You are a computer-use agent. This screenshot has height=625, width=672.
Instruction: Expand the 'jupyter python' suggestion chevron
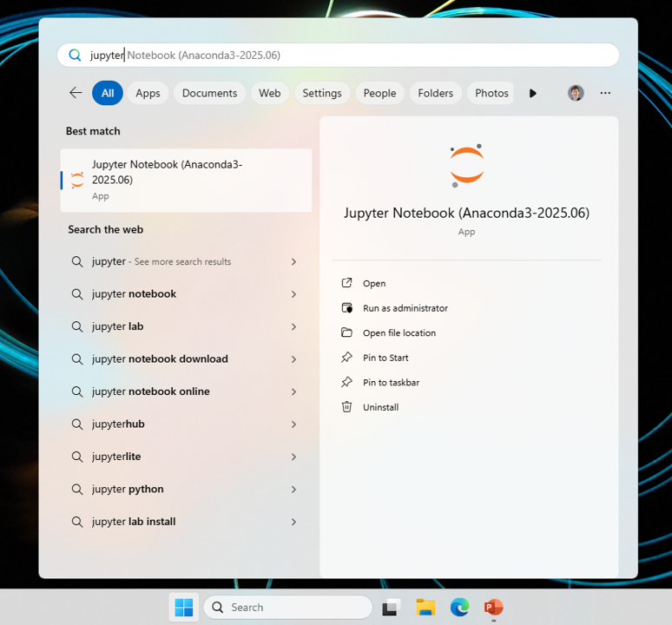pos(294,490)
